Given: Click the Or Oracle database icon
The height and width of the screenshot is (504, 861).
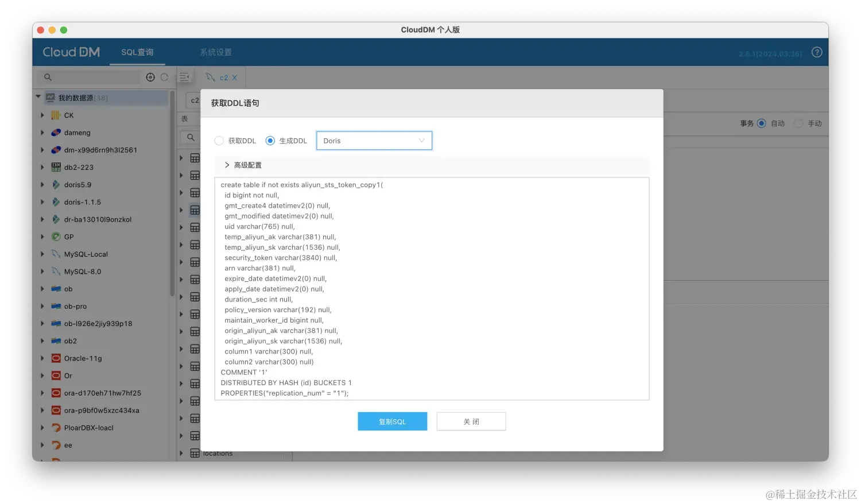Looking at the screenshot, I should click(56, 375).
